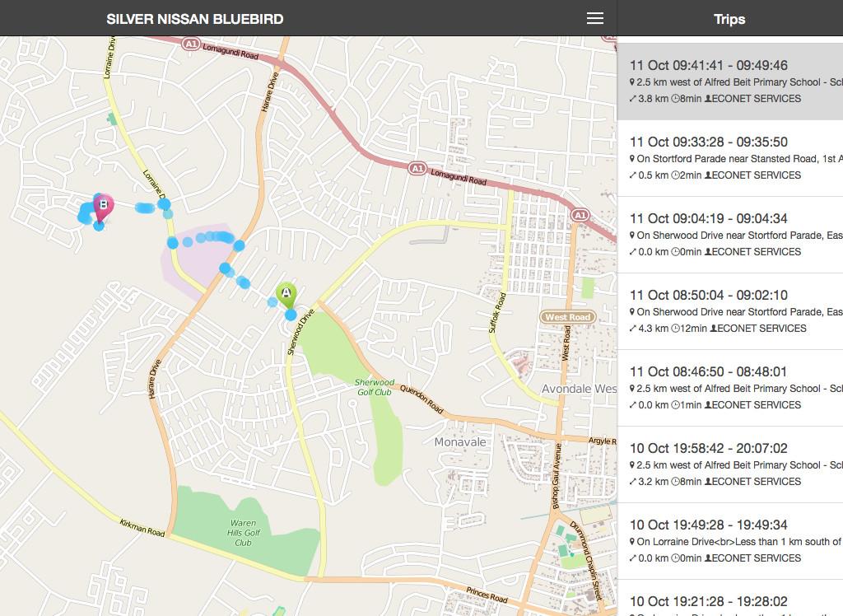
Task: Click distance arrow icon next to 4.3 km
Action: 633,328
